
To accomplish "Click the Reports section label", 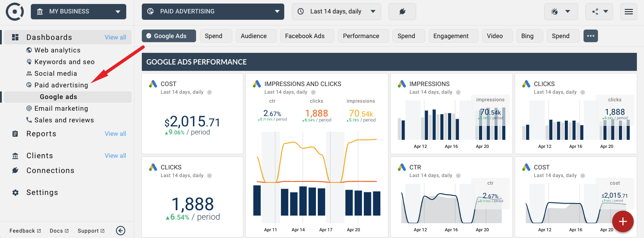I will click(41, 134).
